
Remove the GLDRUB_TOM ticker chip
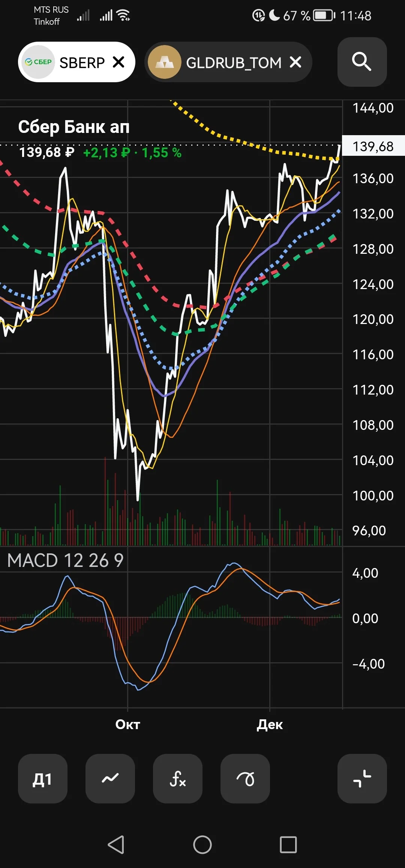click(295, 62)
